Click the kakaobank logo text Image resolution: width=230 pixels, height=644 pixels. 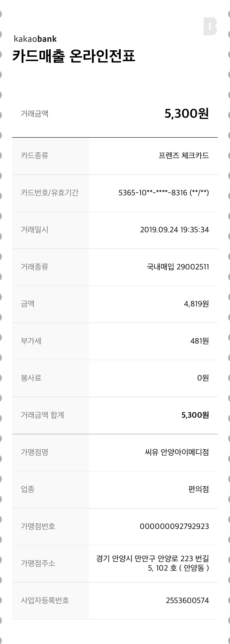point(35,39)
